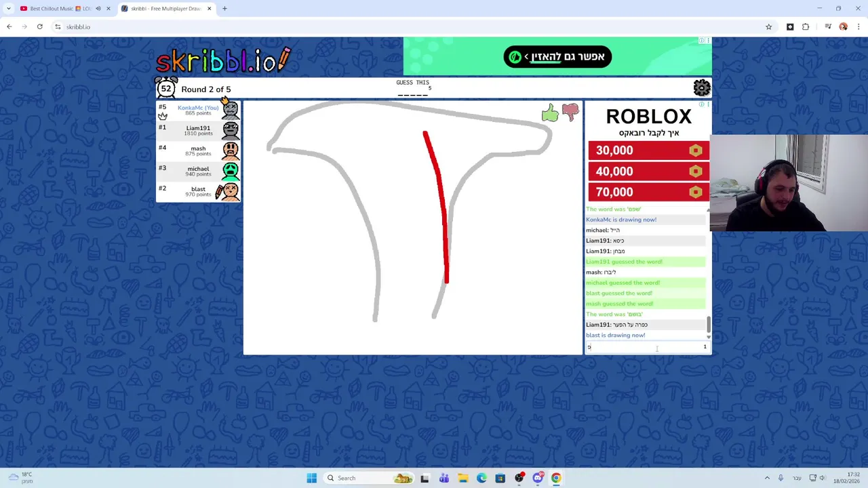
Task: Open media controls icon in Chrome toolbar
Action: [828, 26]
